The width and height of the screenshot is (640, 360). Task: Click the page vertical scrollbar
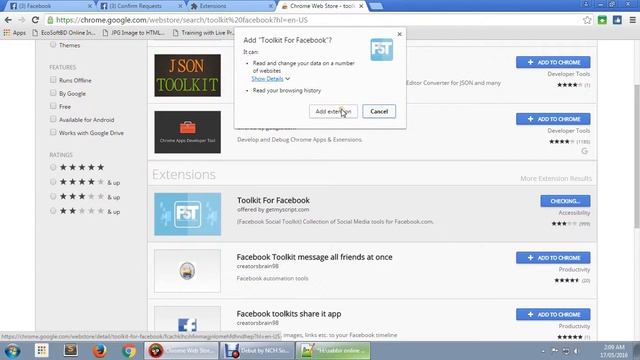[637, 156]
